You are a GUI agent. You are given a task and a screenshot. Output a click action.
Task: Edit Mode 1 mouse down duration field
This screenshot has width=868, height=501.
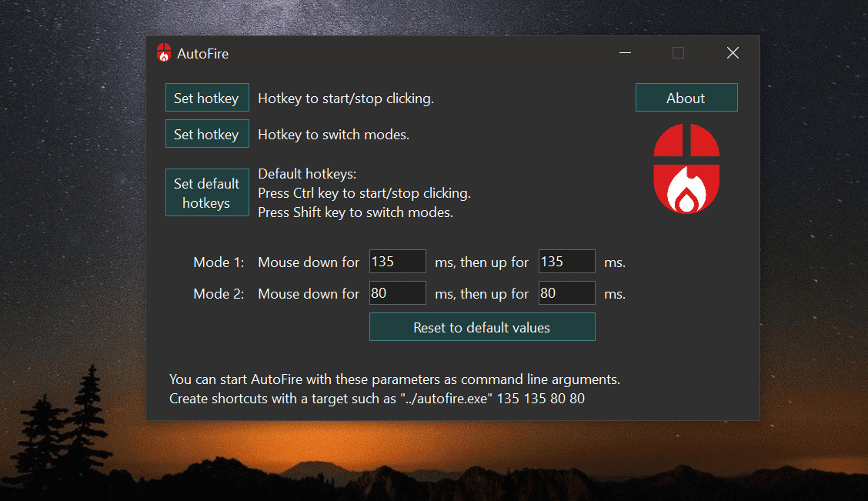pos(398,262)
